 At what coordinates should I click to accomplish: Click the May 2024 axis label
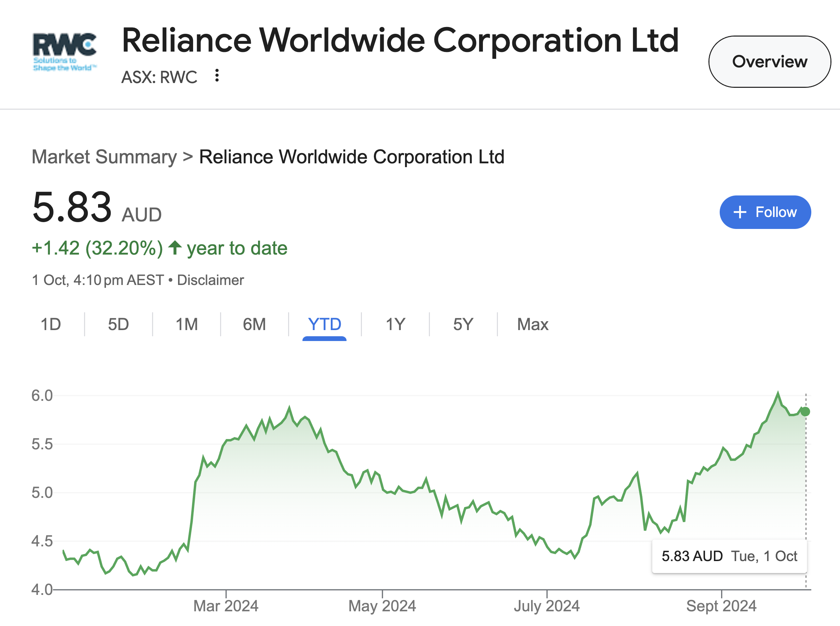point(382,606)
